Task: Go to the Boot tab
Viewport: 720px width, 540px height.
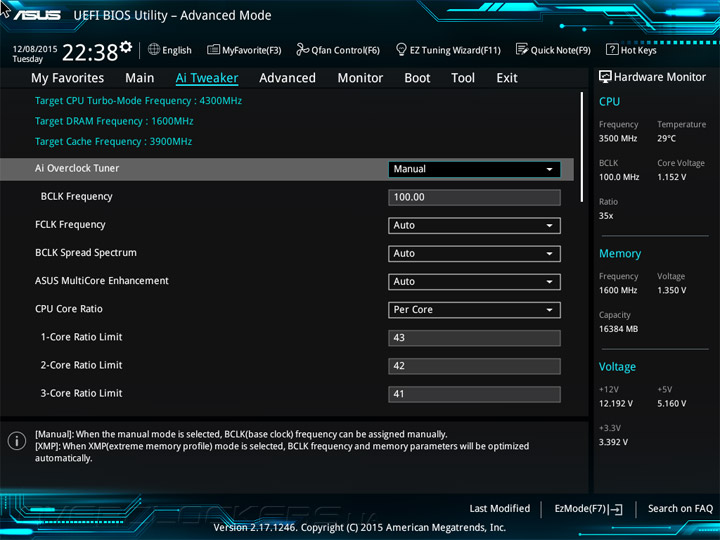Action: [417, 78]
